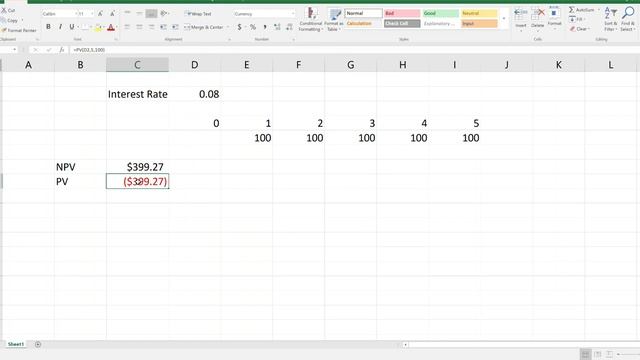Switch to Page Layout view in status bar

[598, 354]
